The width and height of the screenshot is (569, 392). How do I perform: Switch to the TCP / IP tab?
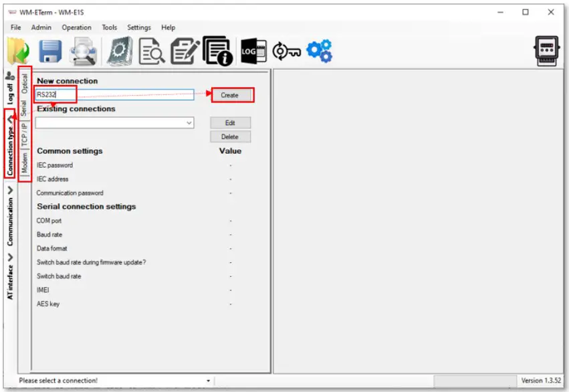coord(24,134)
